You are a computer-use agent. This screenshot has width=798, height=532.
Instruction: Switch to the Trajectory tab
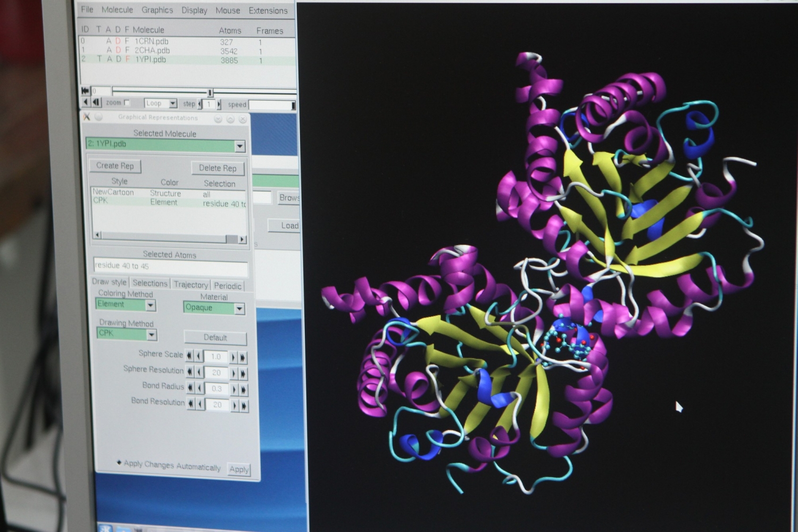coord(190,285)
